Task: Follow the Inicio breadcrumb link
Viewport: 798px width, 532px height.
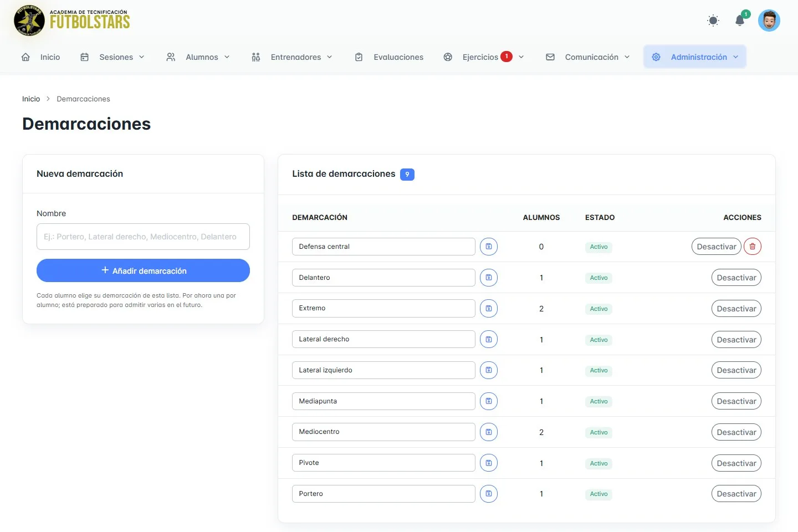Action: (31, 99)
